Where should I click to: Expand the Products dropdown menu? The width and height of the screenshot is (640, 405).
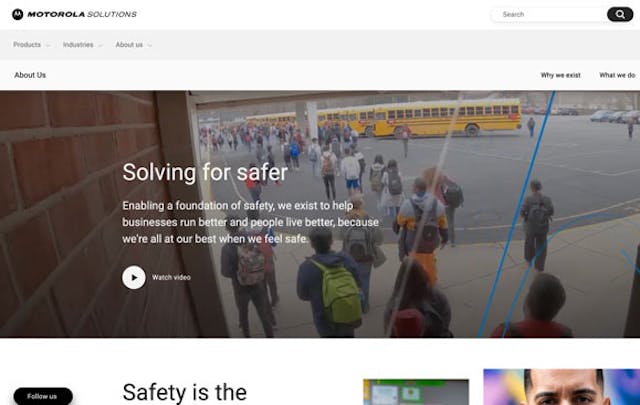pyautogui.click(x=31, y=45)
